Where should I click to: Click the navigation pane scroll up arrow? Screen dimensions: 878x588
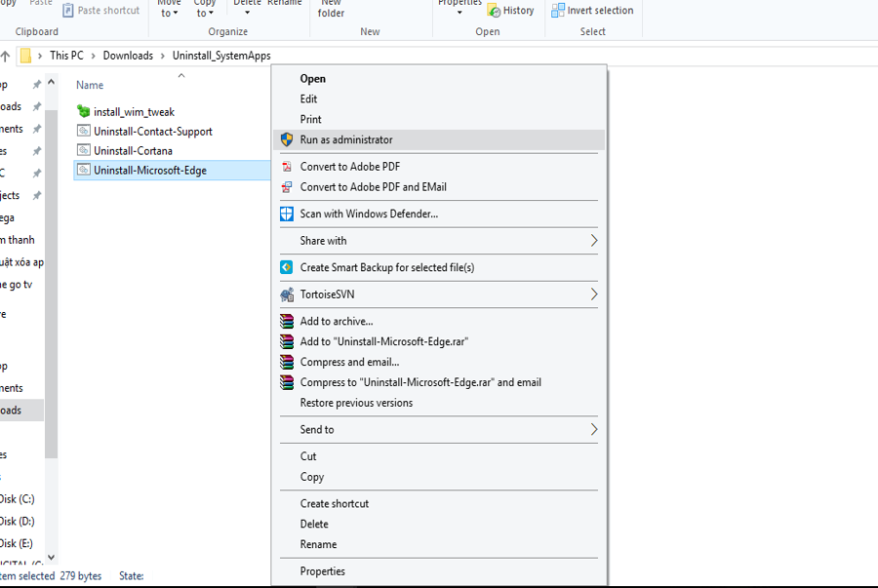51,82
